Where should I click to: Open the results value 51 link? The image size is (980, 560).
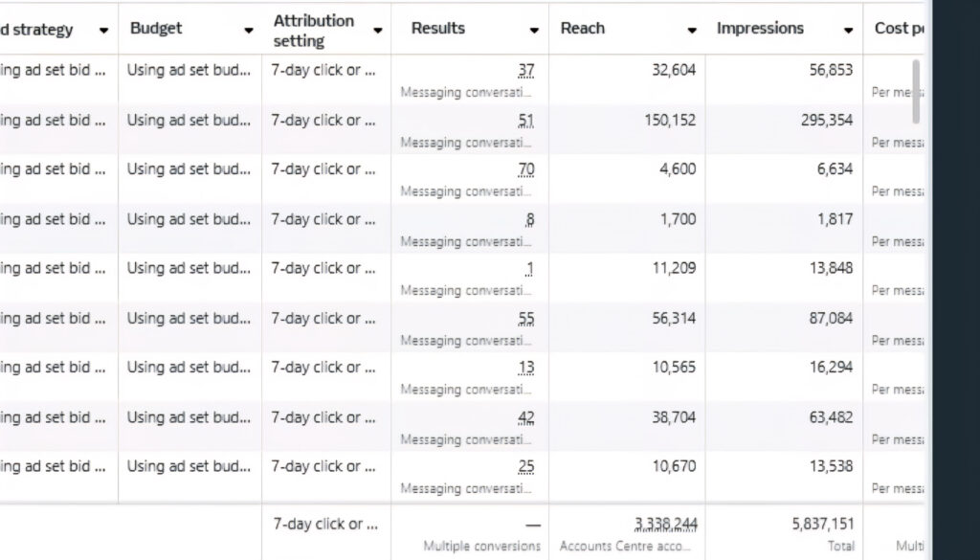click(525, 121)
